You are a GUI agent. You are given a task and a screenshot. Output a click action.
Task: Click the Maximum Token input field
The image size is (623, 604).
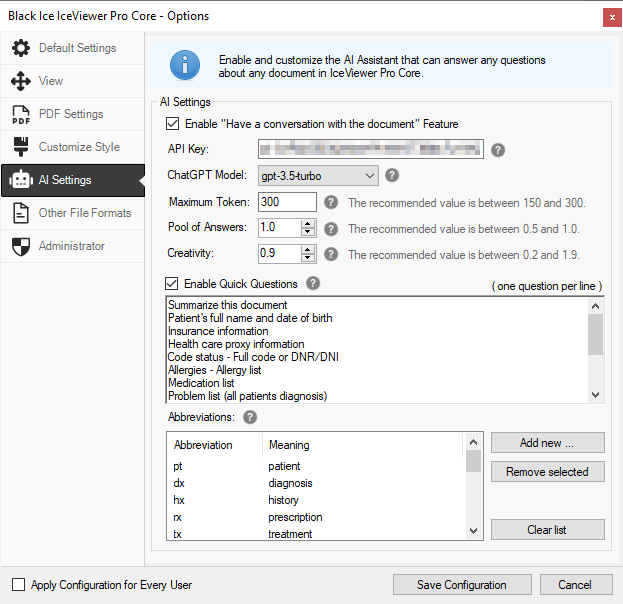tap(286, 202)
